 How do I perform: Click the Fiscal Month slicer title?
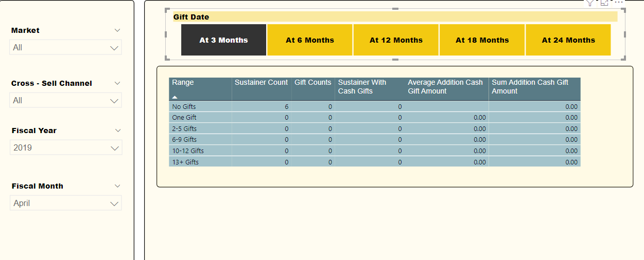point(38,186)
